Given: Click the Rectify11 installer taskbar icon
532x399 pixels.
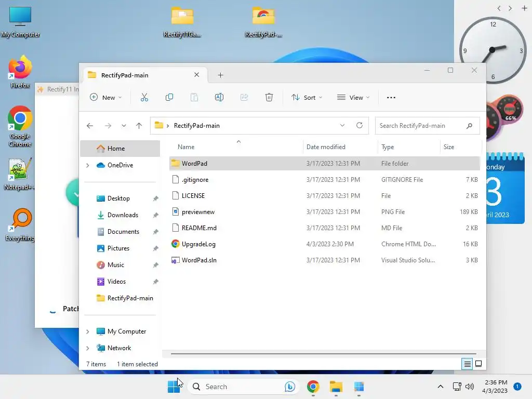Looking at the screenshot, I should (x=358, y=387).
